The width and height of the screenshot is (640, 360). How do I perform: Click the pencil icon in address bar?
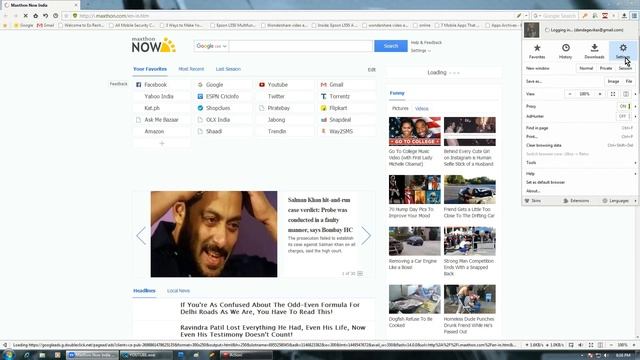pyautogui.click(x=519, y=16)
